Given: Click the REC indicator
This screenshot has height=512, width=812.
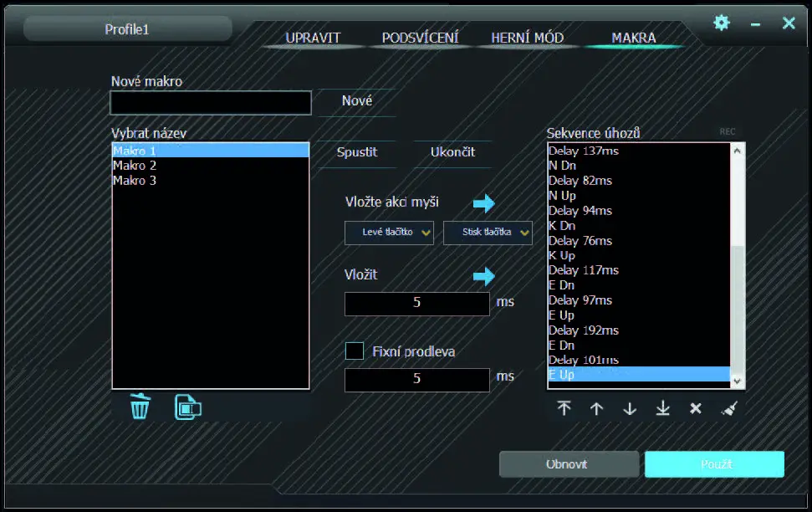Looking at the screenshot, I should coord(727,131).
